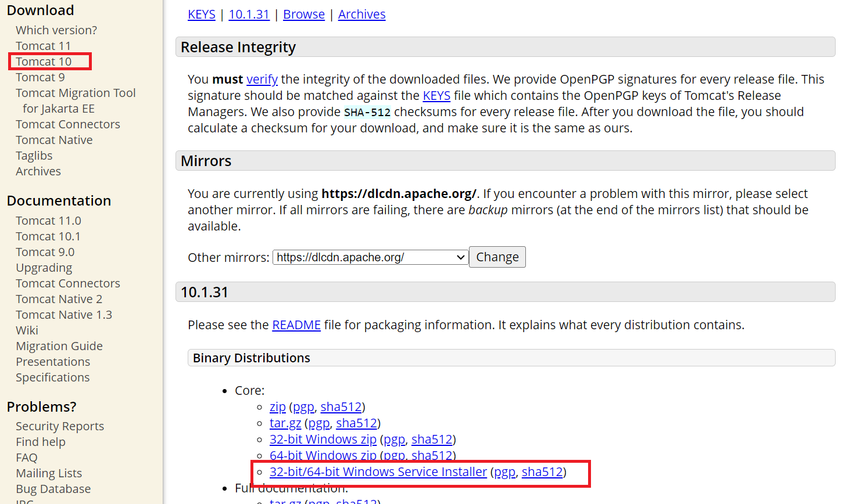The width and height of the screenshot is (849, 504).
Task: Open Tomcat 9 download page
Action: click(40, 77)
